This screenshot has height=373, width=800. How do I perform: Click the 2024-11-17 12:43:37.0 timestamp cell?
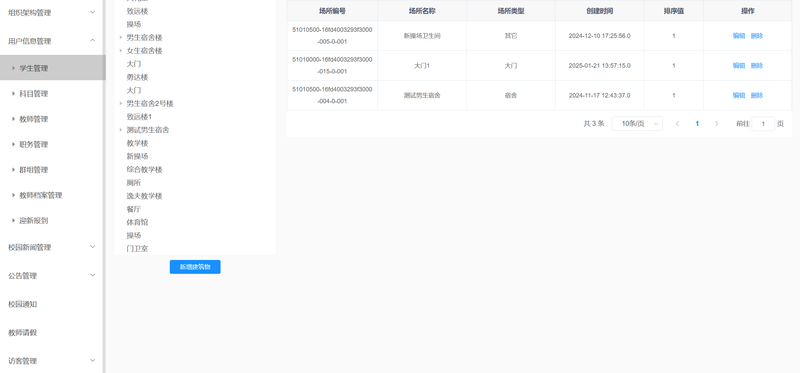[599, 95]
